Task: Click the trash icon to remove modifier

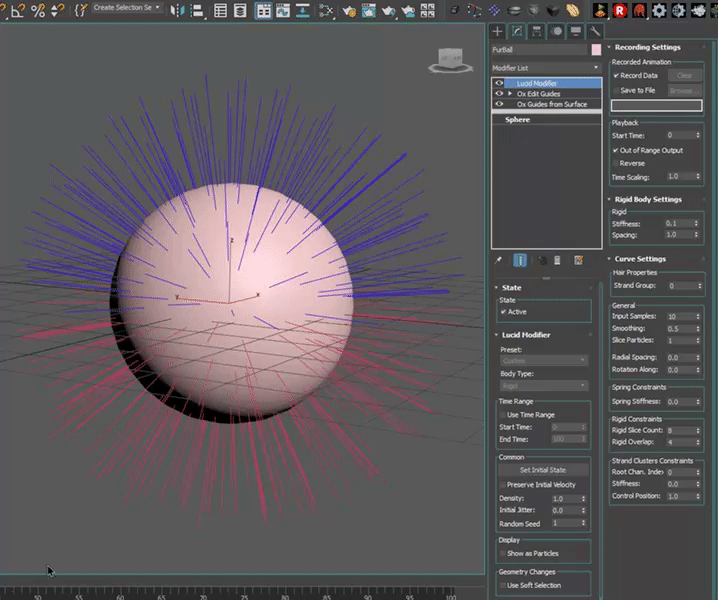Action: point(557,260)
